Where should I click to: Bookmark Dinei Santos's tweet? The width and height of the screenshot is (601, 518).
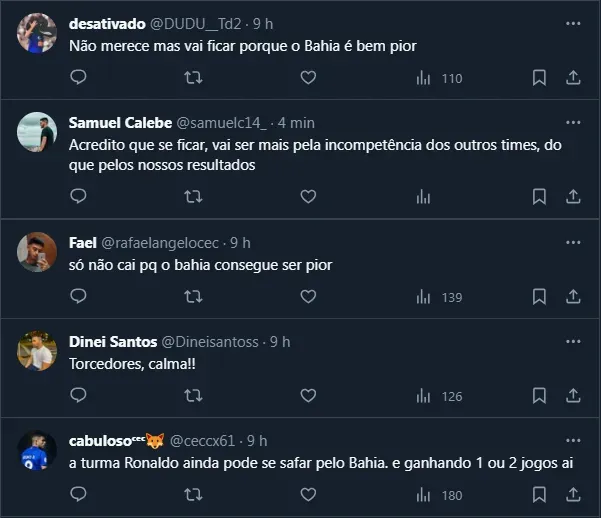point(539,395)
